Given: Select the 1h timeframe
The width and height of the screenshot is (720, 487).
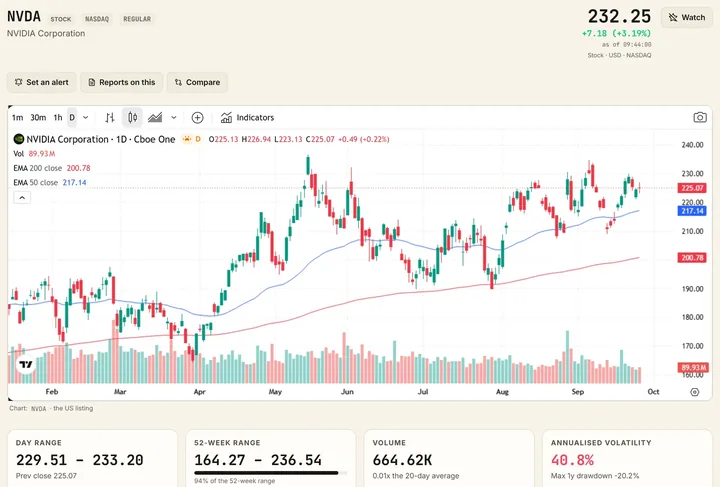Looking at the screenshot, I should [x=58, y=118].
